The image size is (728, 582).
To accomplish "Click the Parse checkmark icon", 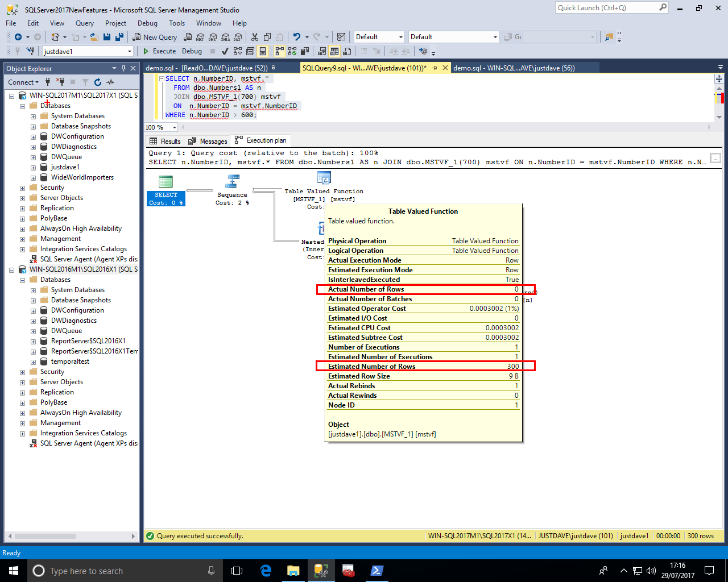I will click(225, 51).
